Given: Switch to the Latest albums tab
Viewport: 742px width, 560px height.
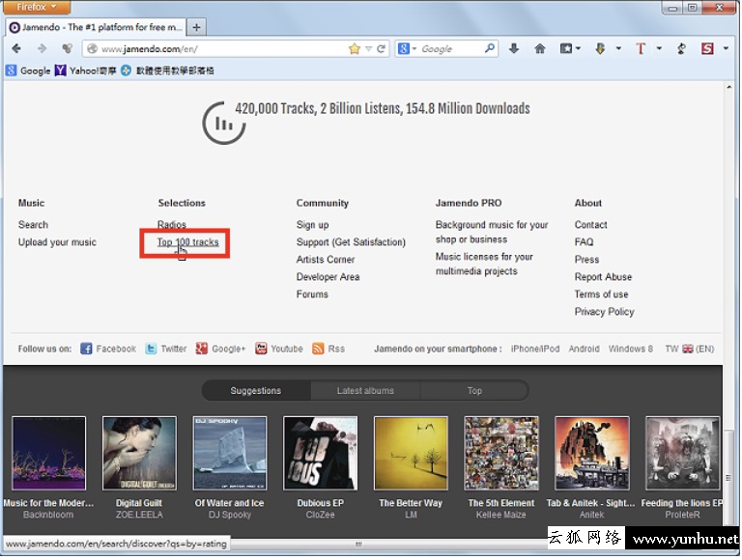Looking at the screenshot, I should point(365,391).
